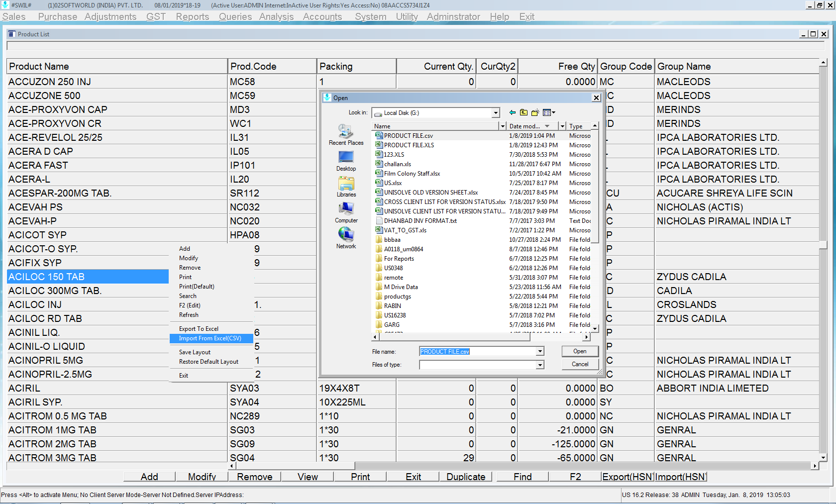Open Libraries in places bar
The height and width of the screenshot is (504, 836).
tap(346, 187)
